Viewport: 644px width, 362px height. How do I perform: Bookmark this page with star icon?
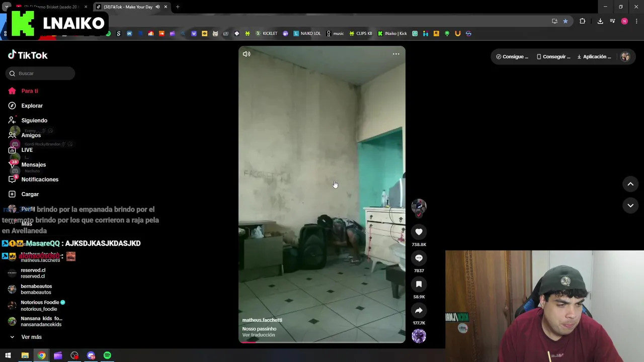coord(566,21)
